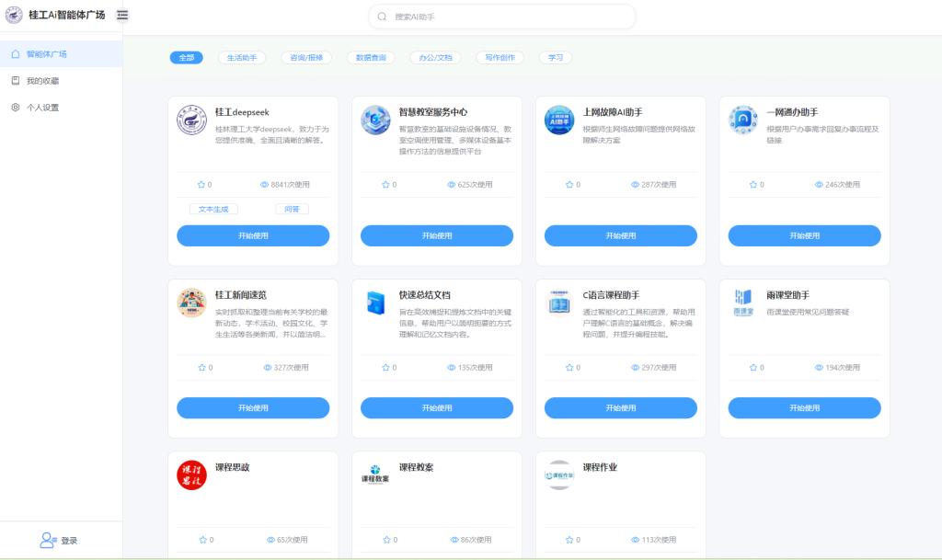Select the 数据查询 category filter
942x560 pixels.
[372, 57]
